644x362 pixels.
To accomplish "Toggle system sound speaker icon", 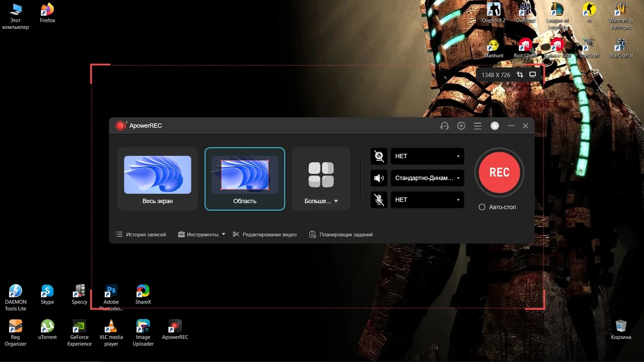I will tap(379, 178).
